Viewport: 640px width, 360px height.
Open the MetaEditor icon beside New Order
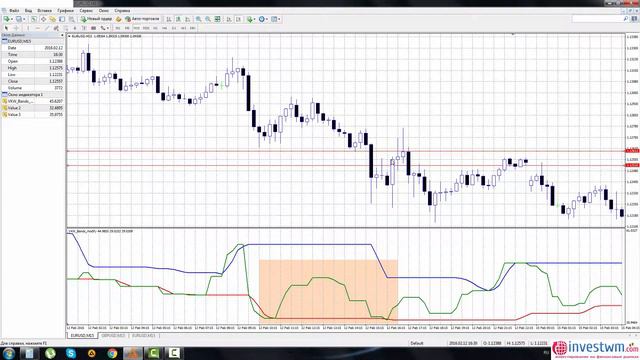coord(118,19)
